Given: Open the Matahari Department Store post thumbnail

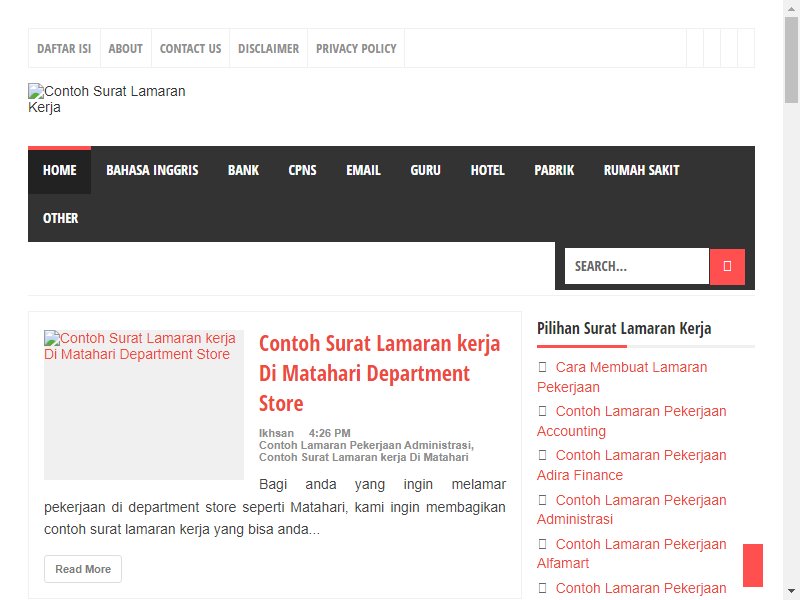Looking at the screenshot, I should click(x=144, y=405).
